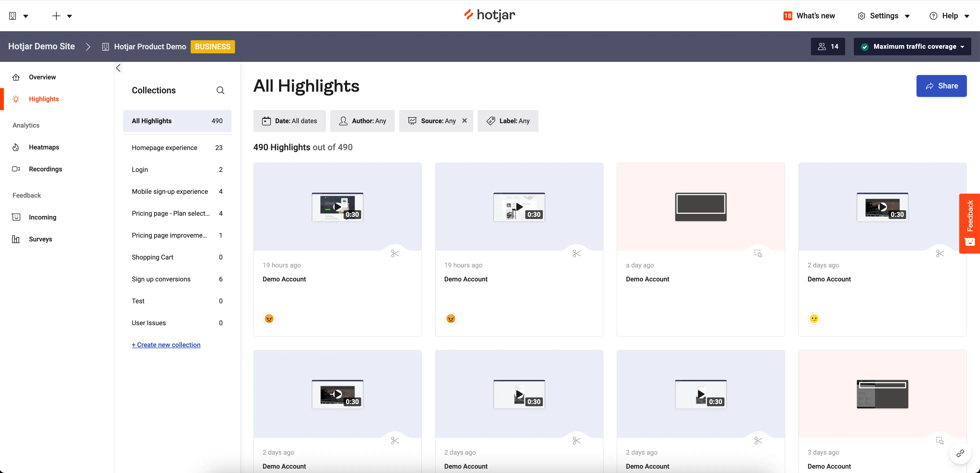
Task: Open Pricing page improvements collection
Action: coord(177,235)
